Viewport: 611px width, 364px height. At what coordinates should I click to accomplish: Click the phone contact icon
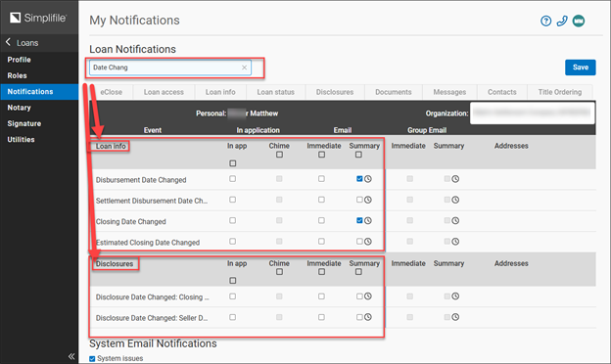coord(562,21)
